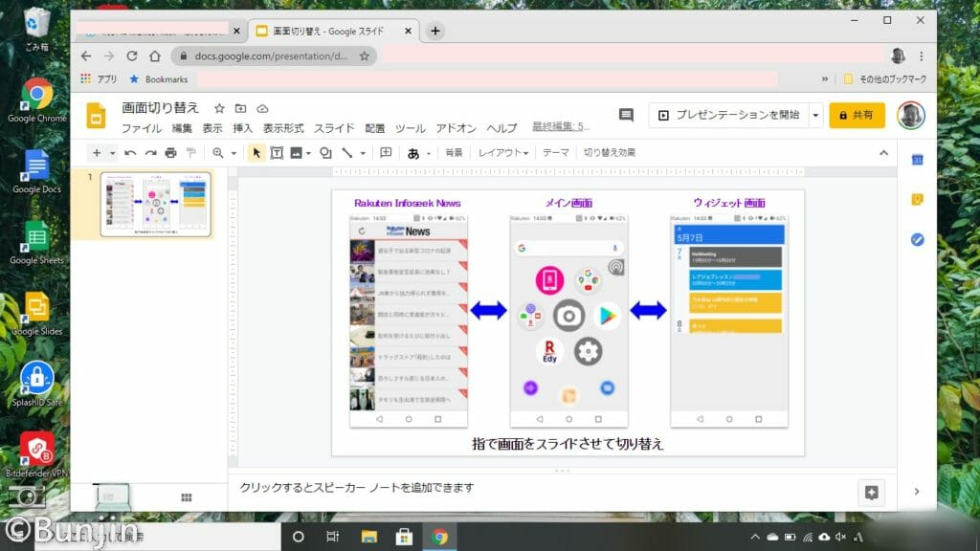980x551 pixels.
Task: Open the Google Slides home icon
Action: pos(97,115)
